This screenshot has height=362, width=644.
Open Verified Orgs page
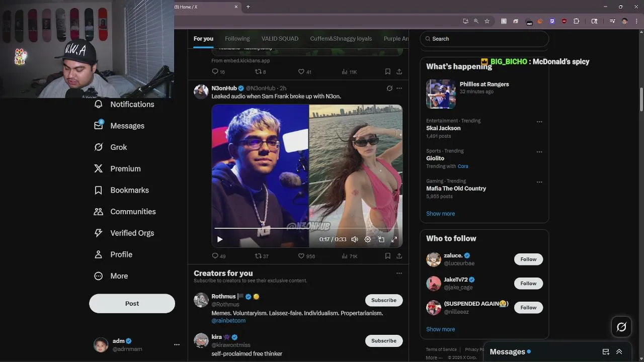coord(124,233)
